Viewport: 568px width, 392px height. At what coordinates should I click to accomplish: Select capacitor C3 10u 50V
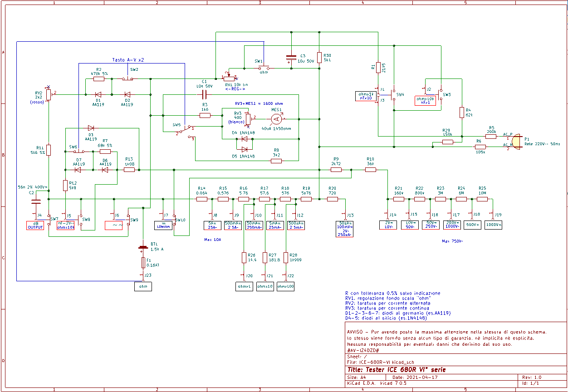291,58
